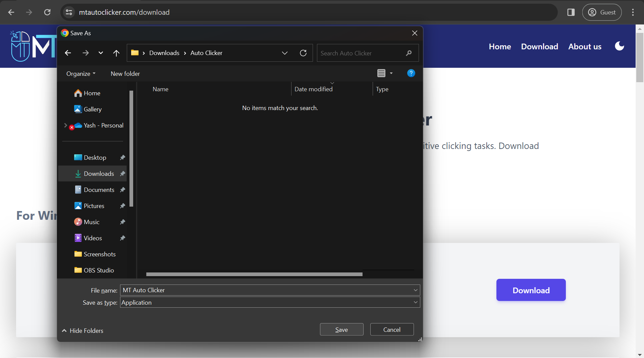
Task: Expand Yash - Personal tree node
Action: pos(65,125)
